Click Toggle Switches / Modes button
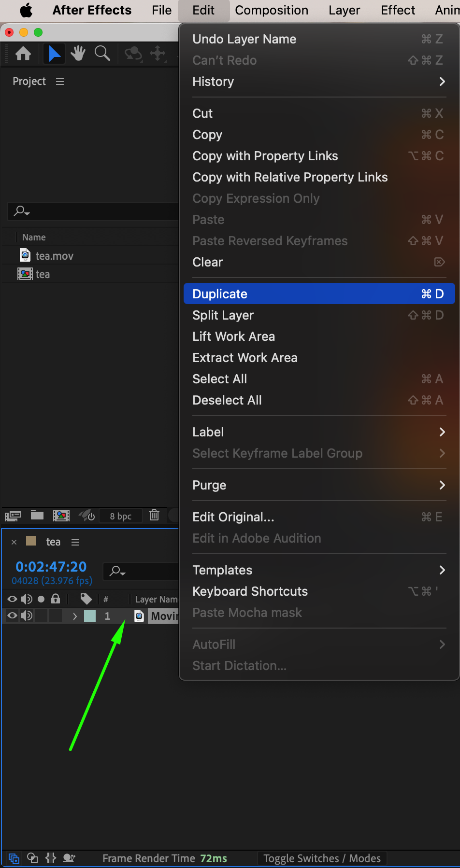 (322, 858)
